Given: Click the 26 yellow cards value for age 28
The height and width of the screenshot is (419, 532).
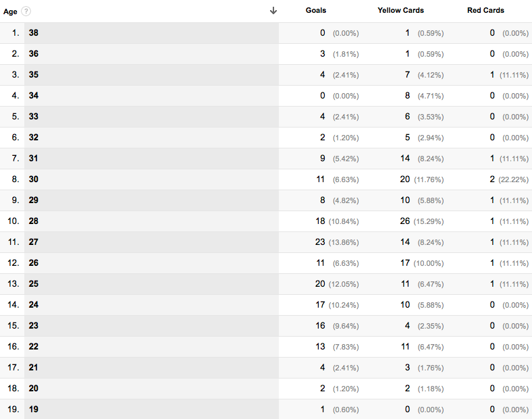Looking at the screenshot, I should (405, 221).
